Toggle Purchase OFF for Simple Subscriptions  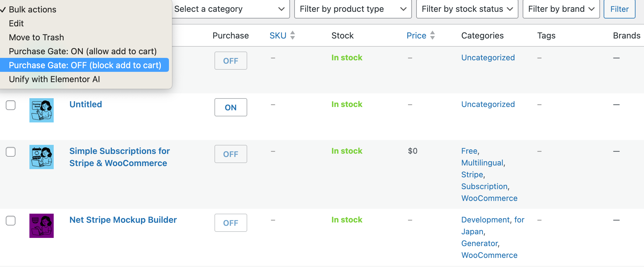click(x=231, y=154)
